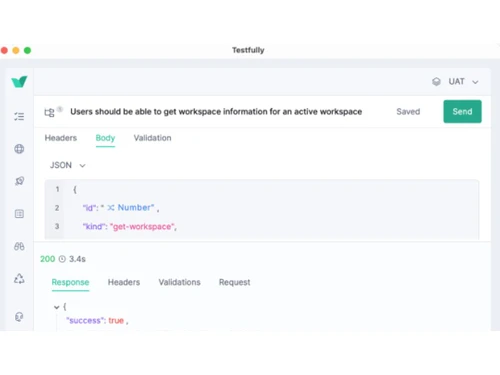Open the Request tab in response panel

(234, 282)
